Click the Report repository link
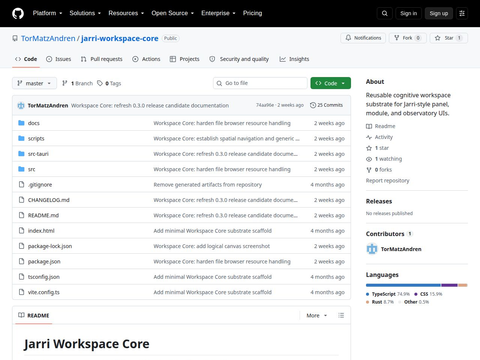This screenshot has width=480, height=360. 387,181
